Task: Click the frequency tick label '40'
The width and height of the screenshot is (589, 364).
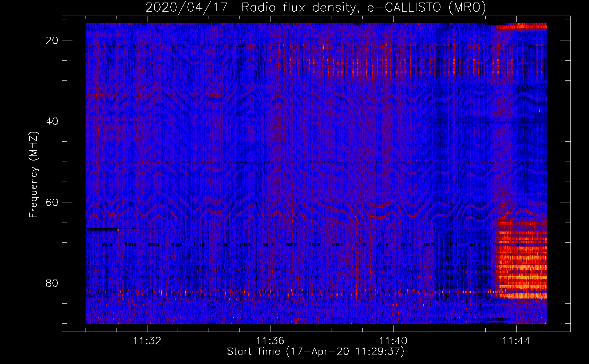Action: click(52, 121)
